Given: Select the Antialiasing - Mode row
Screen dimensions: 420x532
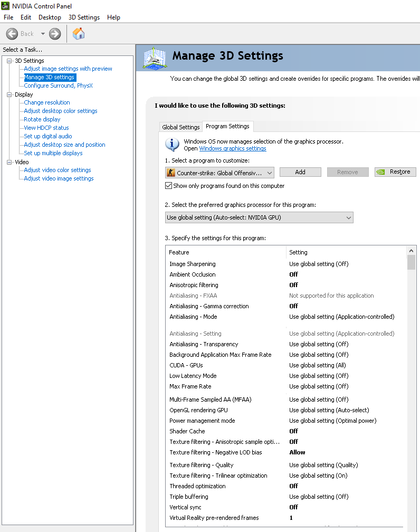Looking at the screenshot, I should point(287,317).
